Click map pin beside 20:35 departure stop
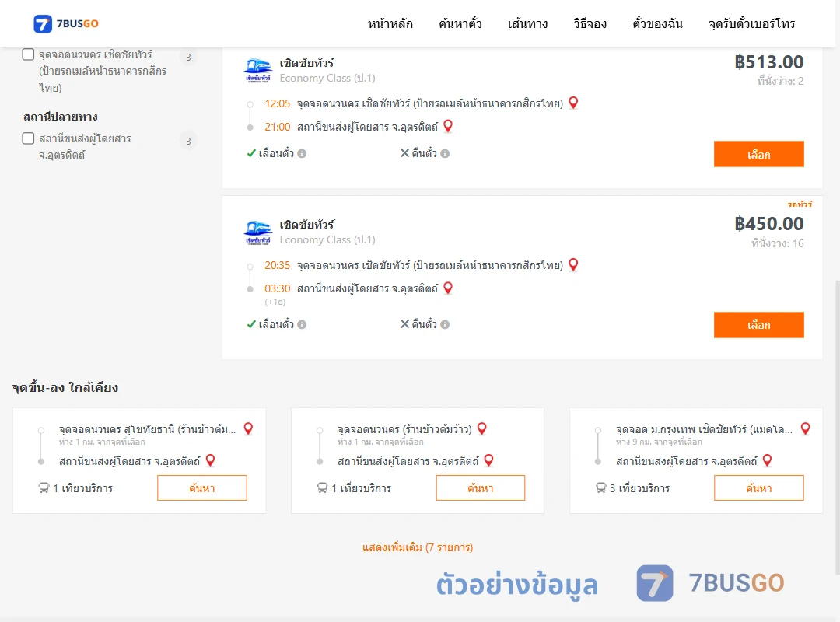 [x=573, y=264]
